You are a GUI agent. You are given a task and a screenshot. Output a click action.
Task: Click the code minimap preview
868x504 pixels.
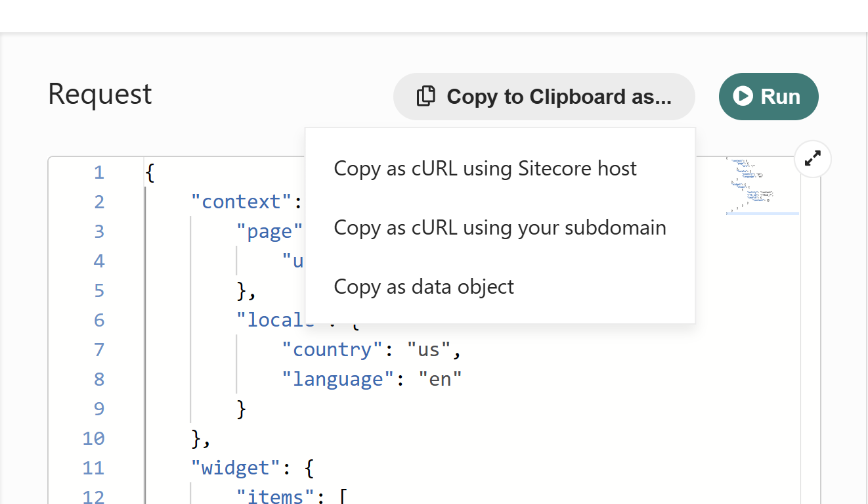coord(762,185)
